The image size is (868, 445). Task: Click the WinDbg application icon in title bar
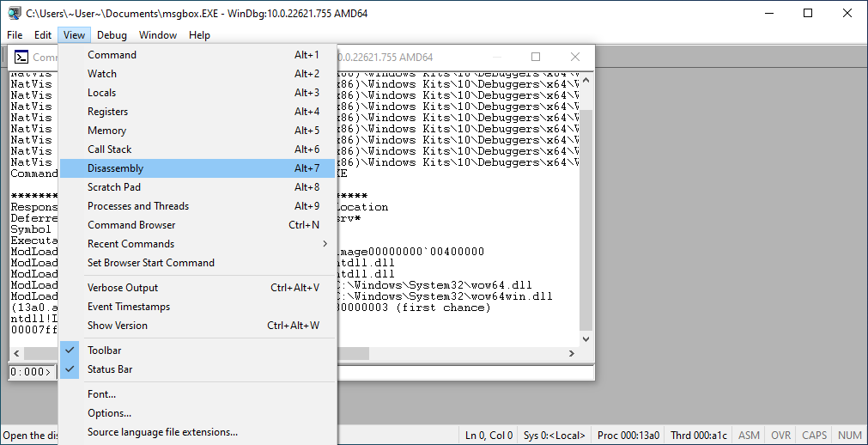pos(14,13)
